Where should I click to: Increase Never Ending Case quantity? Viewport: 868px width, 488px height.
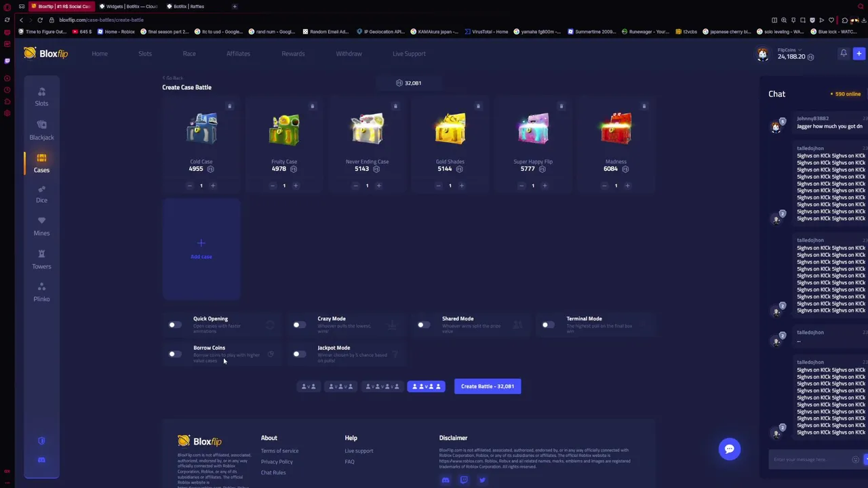378,186
